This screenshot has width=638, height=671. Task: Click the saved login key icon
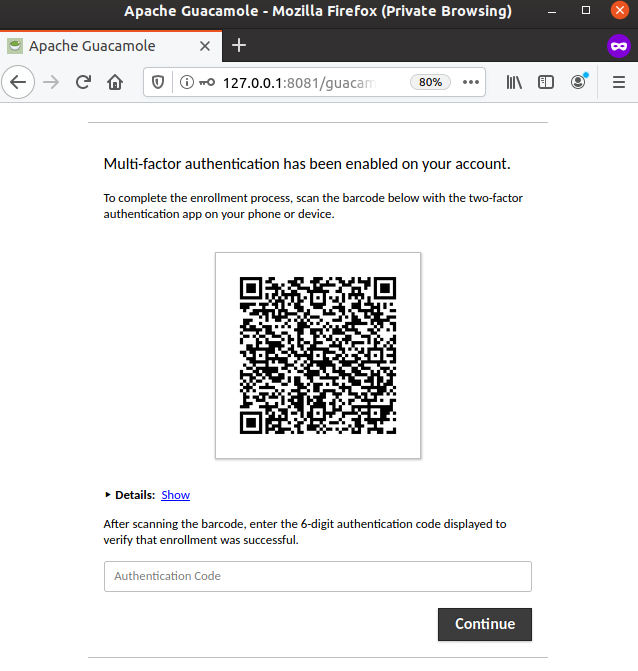(207, 82)
